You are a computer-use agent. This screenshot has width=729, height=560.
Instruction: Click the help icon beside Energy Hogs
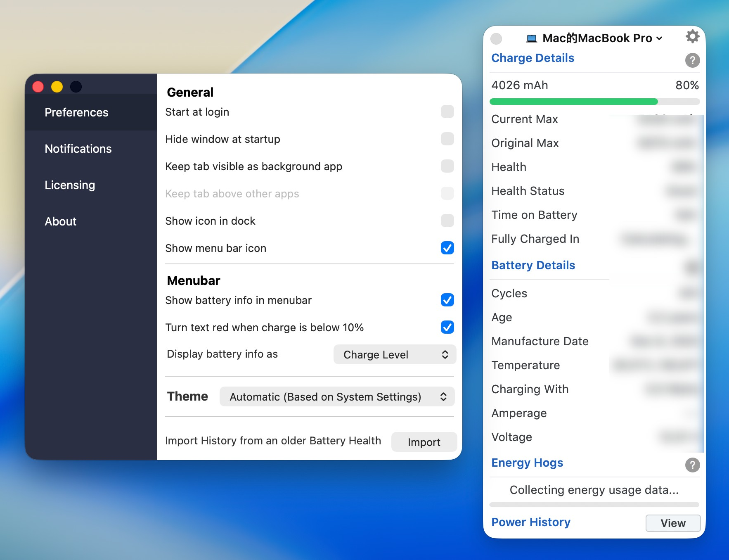coord(692,465)
